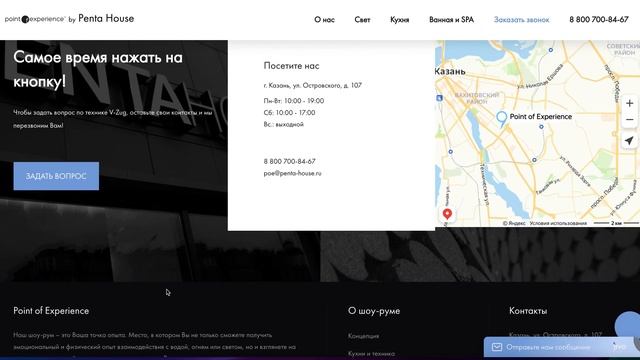Click the Пн-Вт: 10:00 - 19:00 hours text
The width and height of the screenshot is (640, 360).
click(294, 101)
